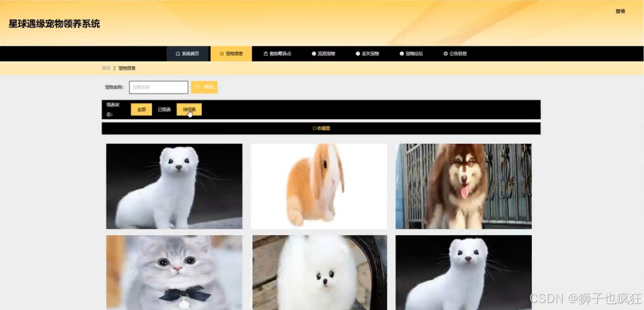Filter pets by 待领养 status
The height and width of the screenshot is (310, 644).
click(189, 110)
